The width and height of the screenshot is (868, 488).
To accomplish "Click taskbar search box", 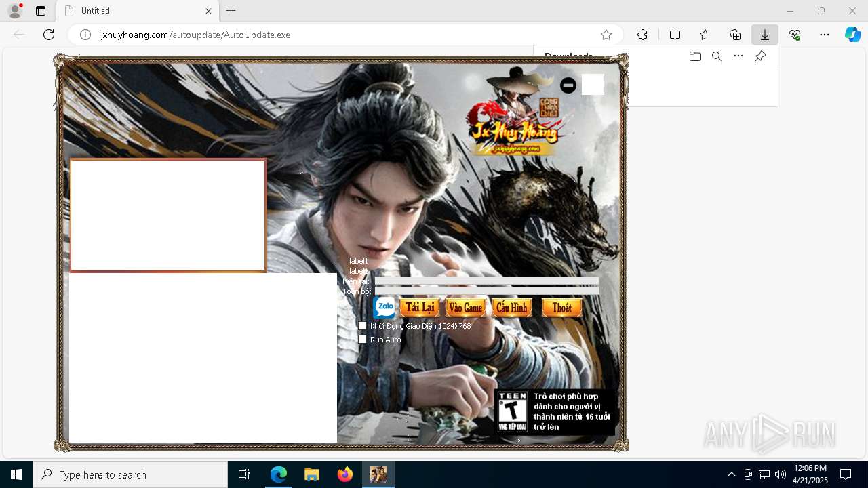I will [x=130, y=474].
